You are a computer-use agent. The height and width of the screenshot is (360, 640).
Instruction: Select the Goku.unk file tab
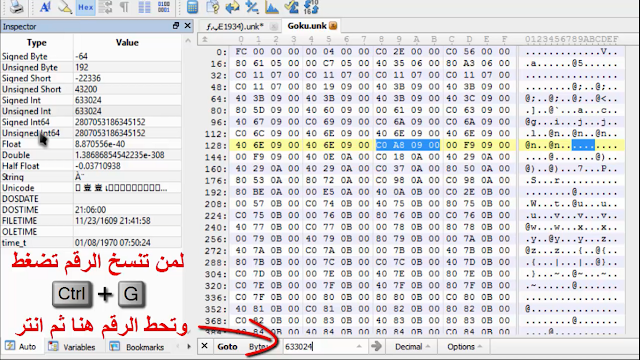click(x=307, y=26)
